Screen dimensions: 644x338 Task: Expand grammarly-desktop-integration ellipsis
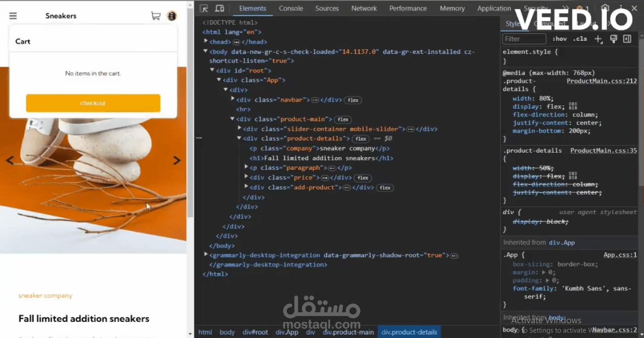click(454, 256)
